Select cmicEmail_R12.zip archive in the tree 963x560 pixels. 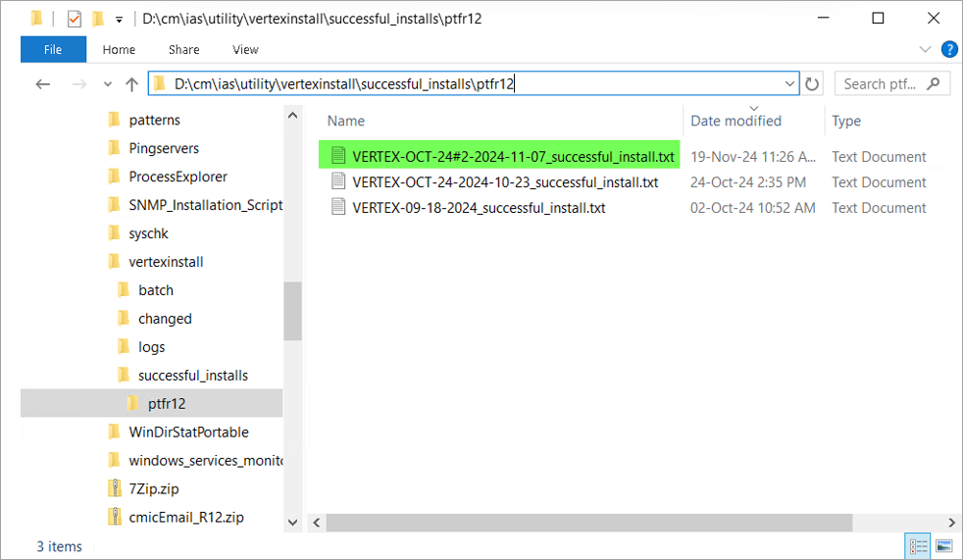(186, 517)
